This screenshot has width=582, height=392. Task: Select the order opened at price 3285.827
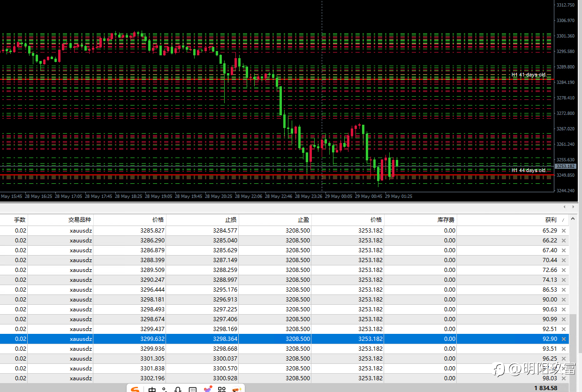(152, 231)
